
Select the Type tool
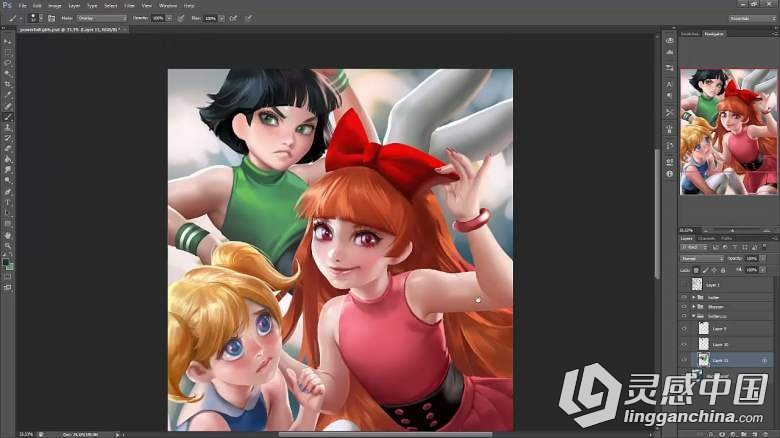(x=7, y=203)
